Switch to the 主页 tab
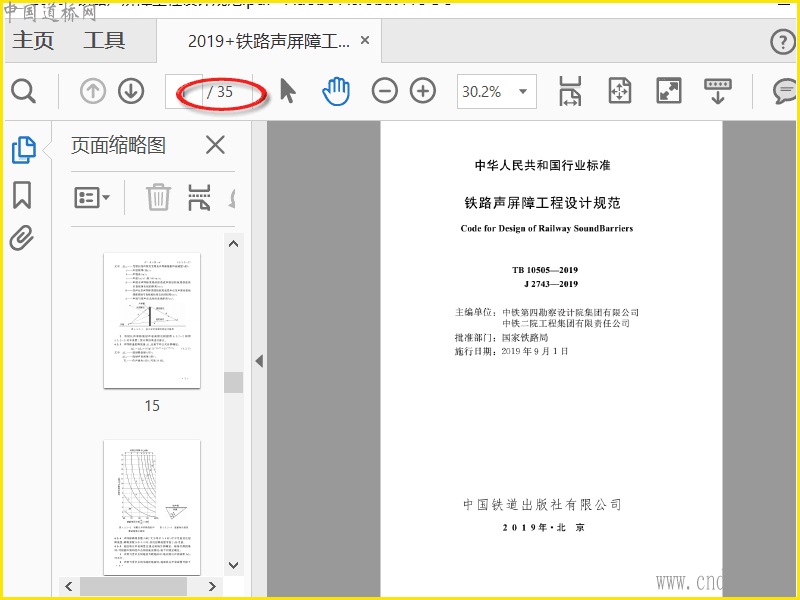The image size is (800, 600). (x=33, y=41)
